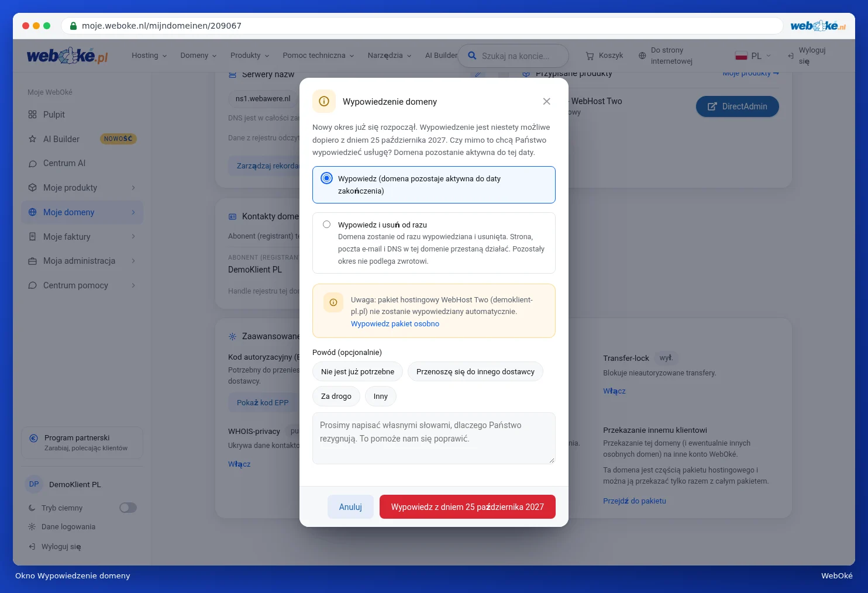Click the Moje faktury document icon

[32, 237]
